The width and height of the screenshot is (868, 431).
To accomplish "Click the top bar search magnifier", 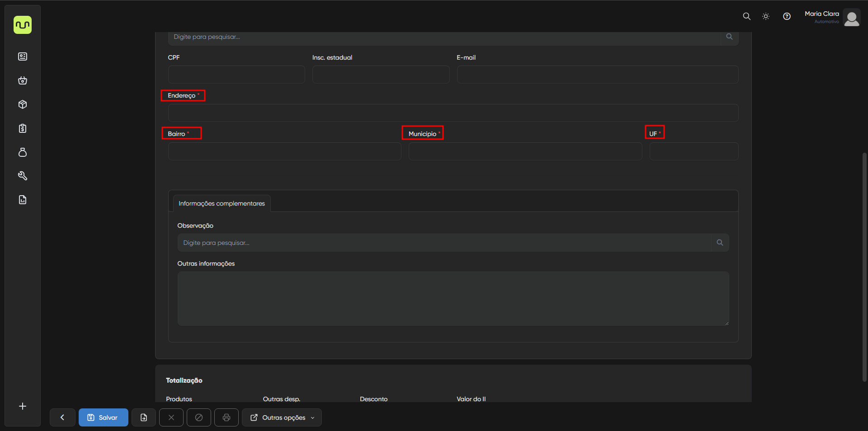I will pyautogui.click(x=746, y=16).
